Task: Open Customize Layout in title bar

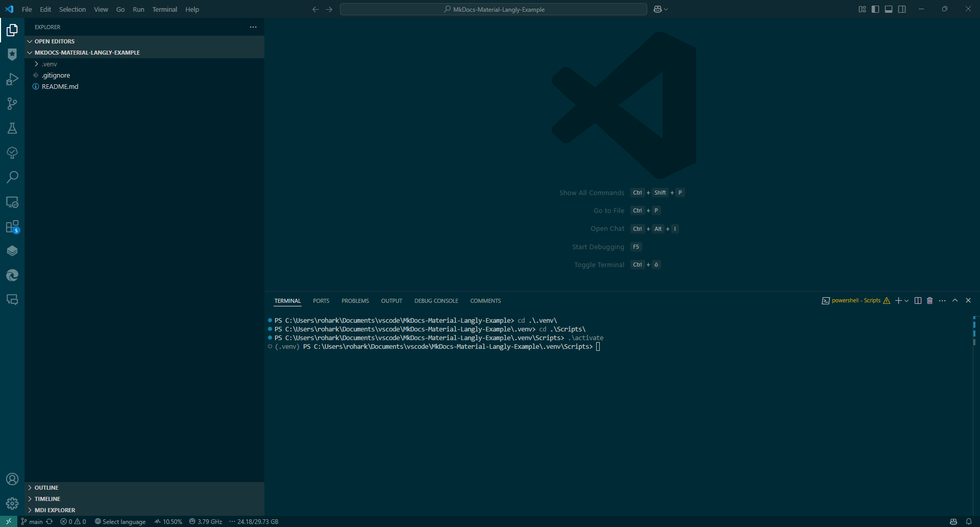Action: point(862,9)
